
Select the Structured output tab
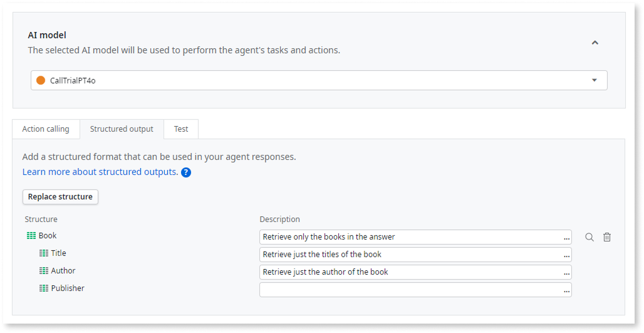pos(122,129)
